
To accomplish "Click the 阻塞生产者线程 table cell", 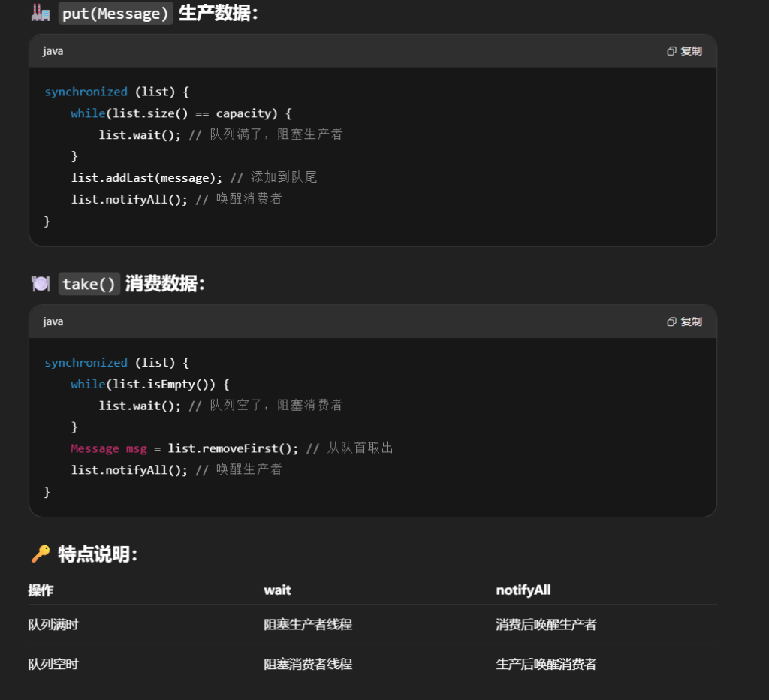I will [308, 625].
